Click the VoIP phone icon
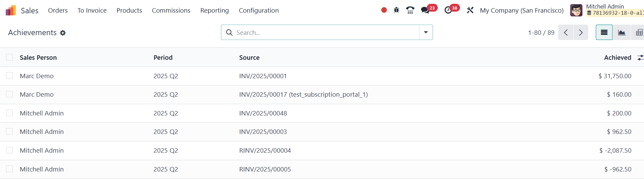The width and height of the screenshot is (644, 180). [x=410, y=10]
